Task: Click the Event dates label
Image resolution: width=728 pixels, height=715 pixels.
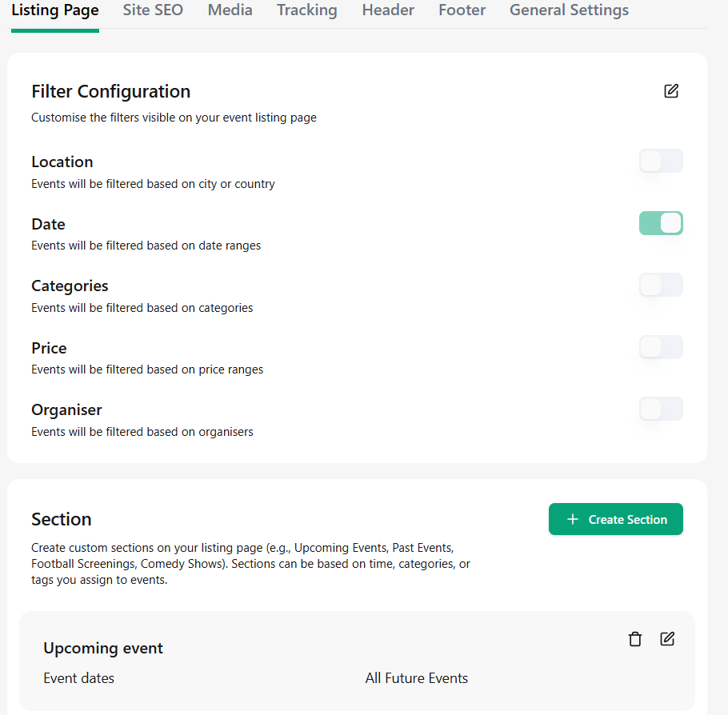Action: pyautogui.click(x=78, y=678)
